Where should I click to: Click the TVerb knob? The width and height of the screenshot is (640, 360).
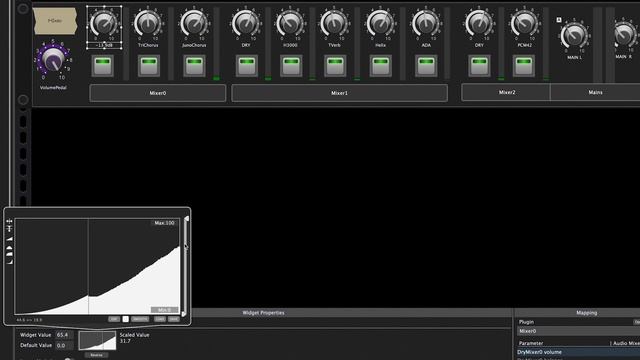[x=334, y=24]
